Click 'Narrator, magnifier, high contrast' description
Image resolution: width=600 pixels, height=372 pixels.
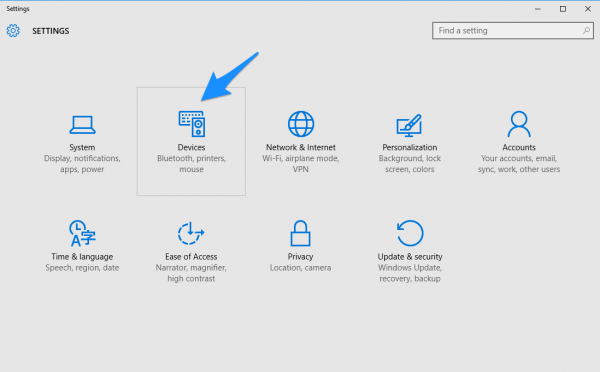[x=191, y=273]
